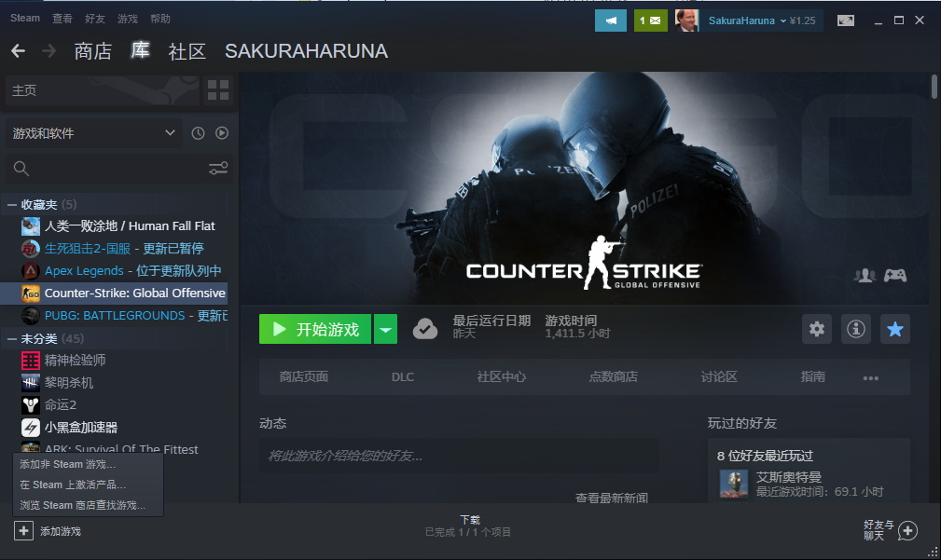941x560 pixels.
Task: Click Human Fall Flat game icon
Action: [x=31, y=226]
